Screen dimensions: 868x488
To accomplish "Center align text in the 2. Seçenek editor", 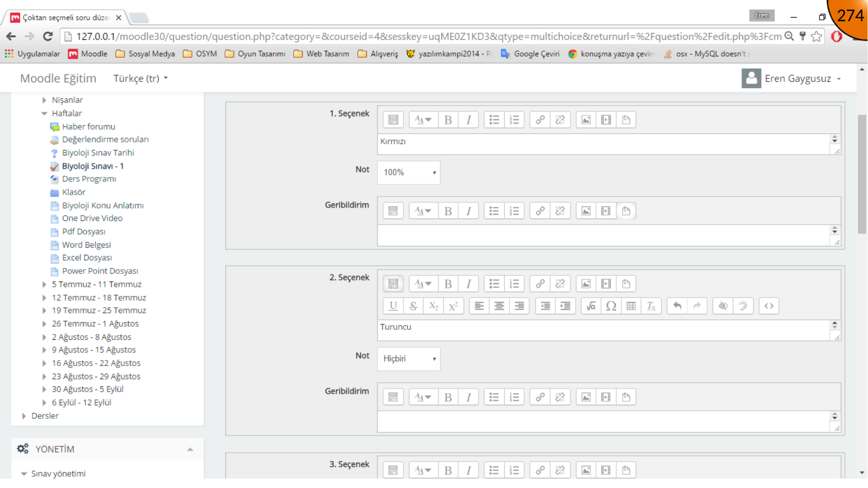I will click(499, 306).
